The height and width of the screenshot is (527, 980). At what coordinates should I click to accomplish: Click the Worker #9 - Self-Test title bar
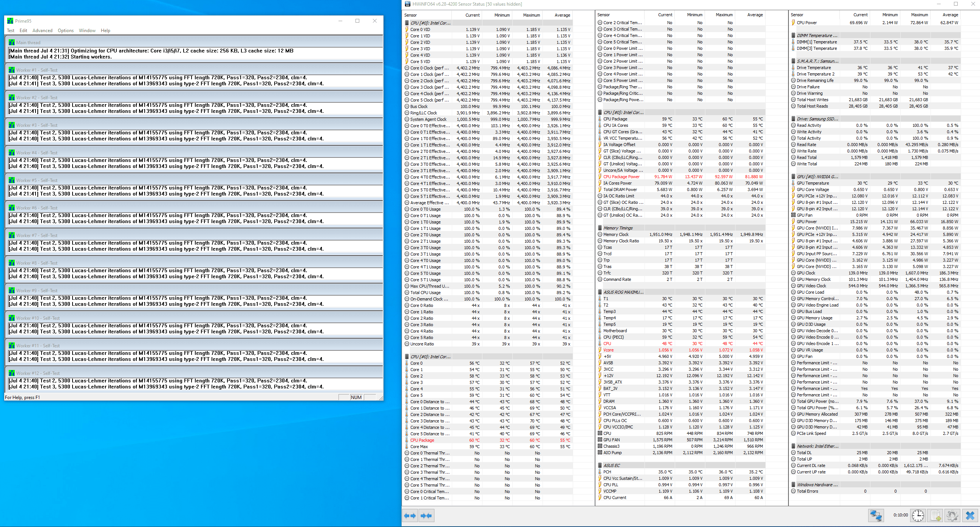[x=194, y=291]
